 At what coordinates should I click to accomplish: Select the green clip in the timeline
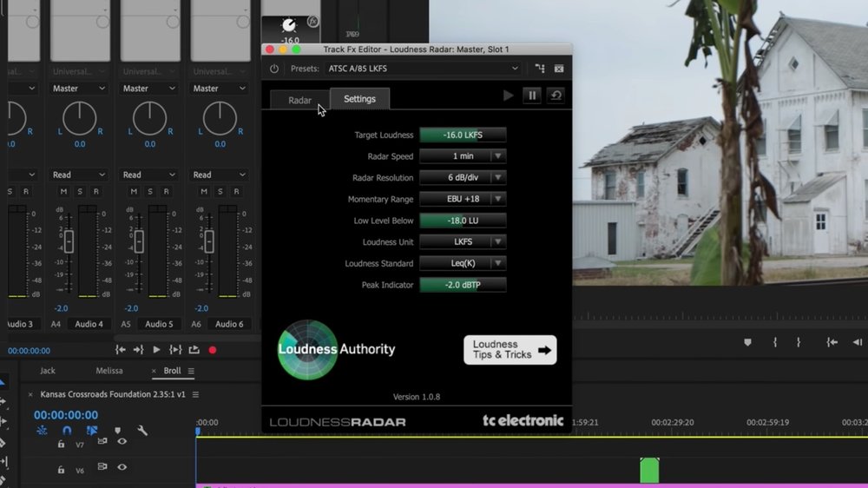point(649,471)
